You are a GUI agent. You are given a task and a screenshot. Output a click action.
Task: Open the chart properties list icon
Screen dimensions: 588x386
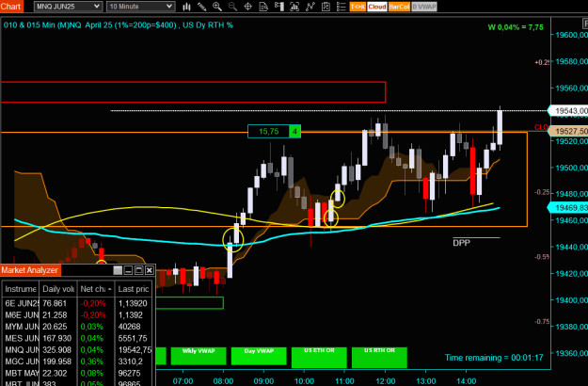341,7
